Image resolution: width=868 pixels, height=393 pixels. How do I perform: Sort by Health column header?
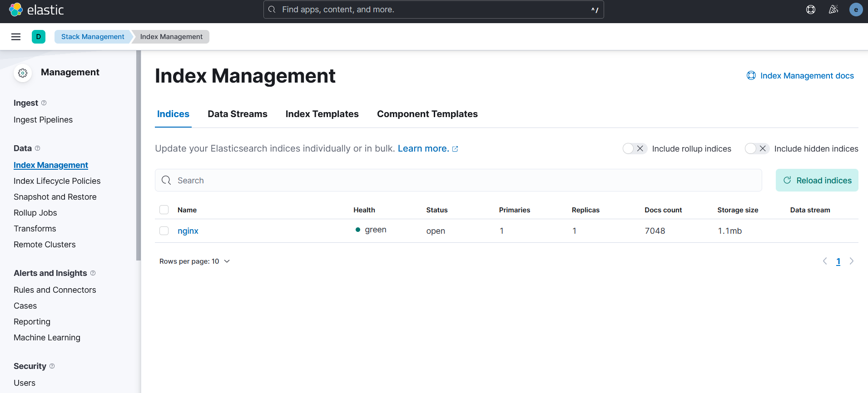(x=364, y=210)
